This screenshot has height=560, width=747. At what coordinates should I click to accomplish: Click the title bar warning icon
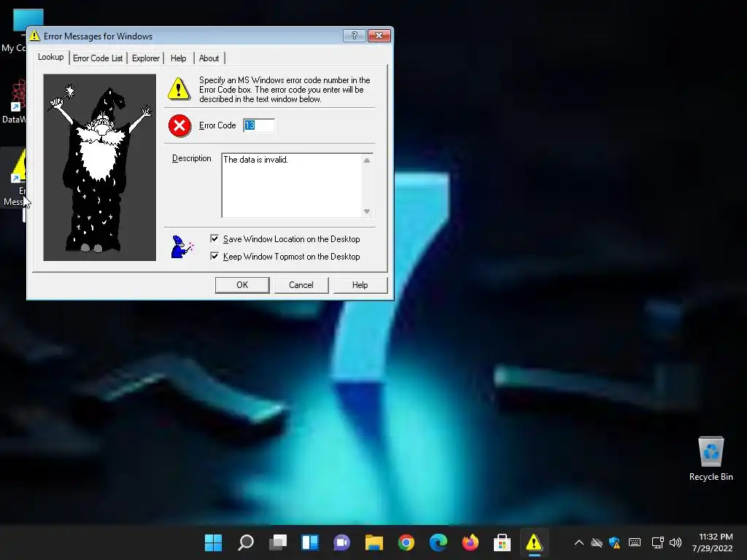click(x=35, y=36)
